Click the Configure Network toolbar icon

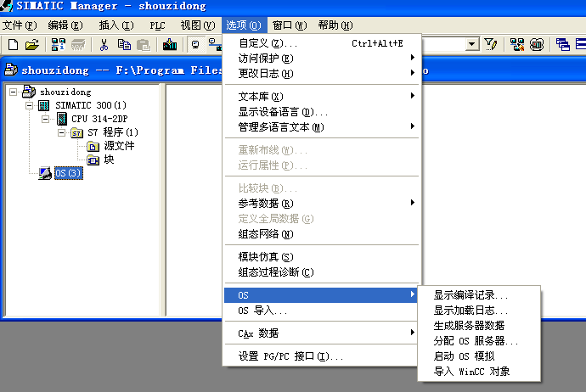(517, 44)
